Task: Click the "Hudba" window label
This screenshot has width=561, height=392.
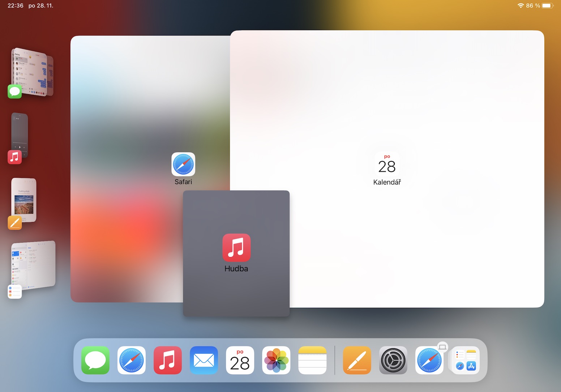Action: point(236,269)
